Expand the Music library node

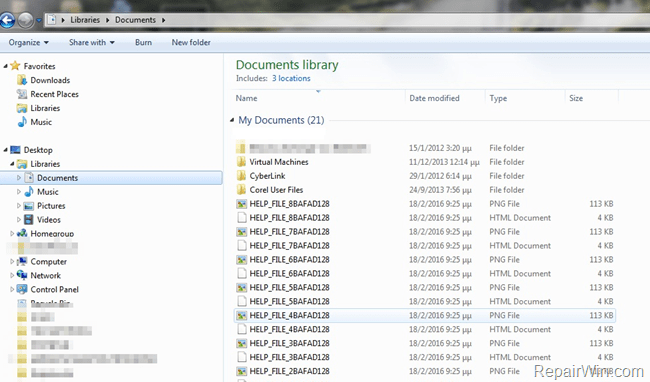tap(19, 192)
